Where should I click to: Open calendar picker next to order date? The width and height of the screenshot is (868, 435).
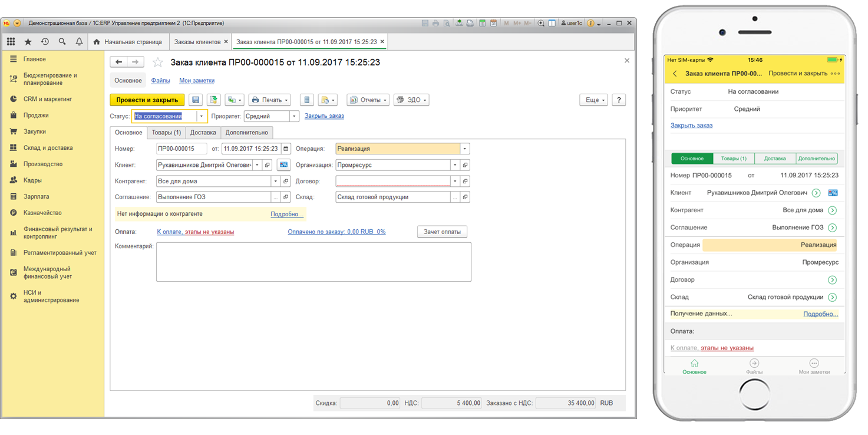click(286, 149)
